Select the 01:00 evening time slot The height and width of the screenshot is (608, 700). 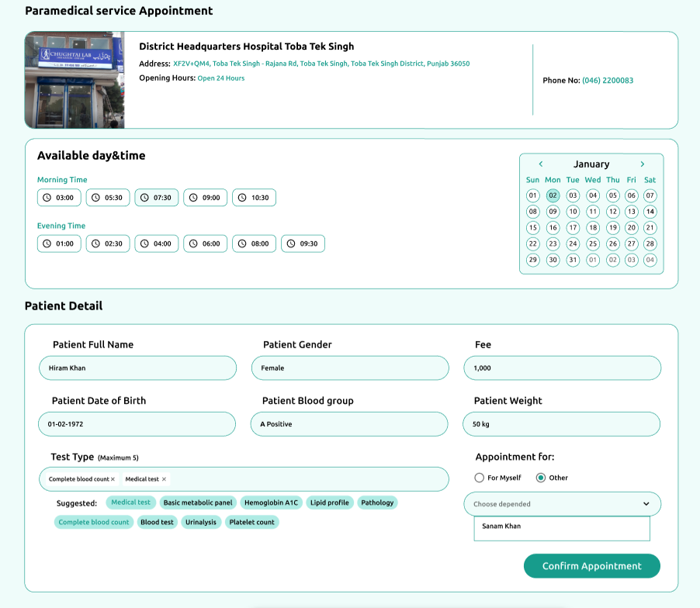pyautogui.click(x=59, y=244)
